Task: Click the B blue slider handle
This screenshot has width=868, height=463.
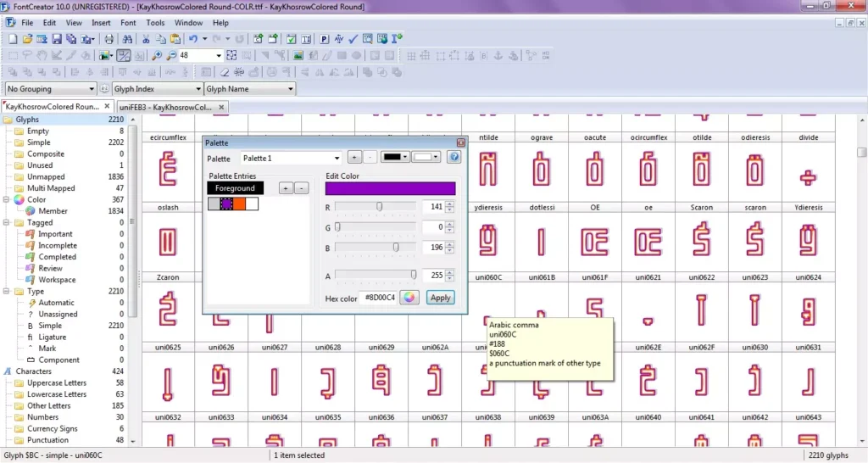Action: point(396,247)
